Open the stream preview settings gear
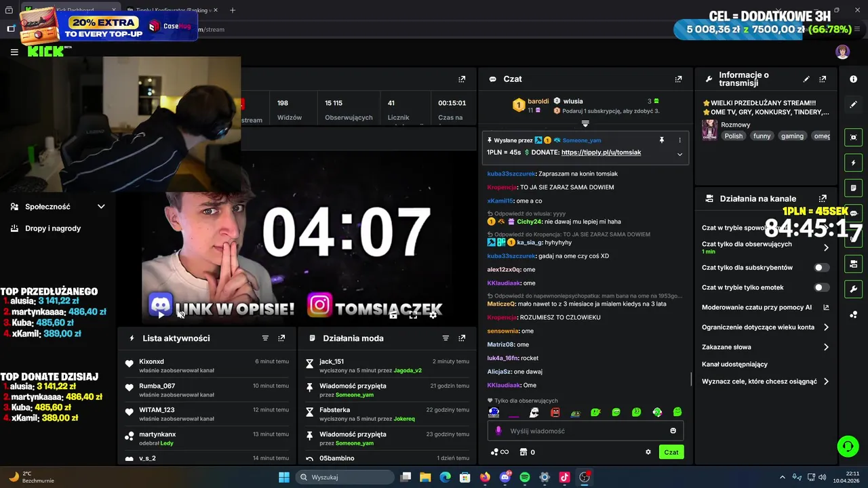 [433, 315]
